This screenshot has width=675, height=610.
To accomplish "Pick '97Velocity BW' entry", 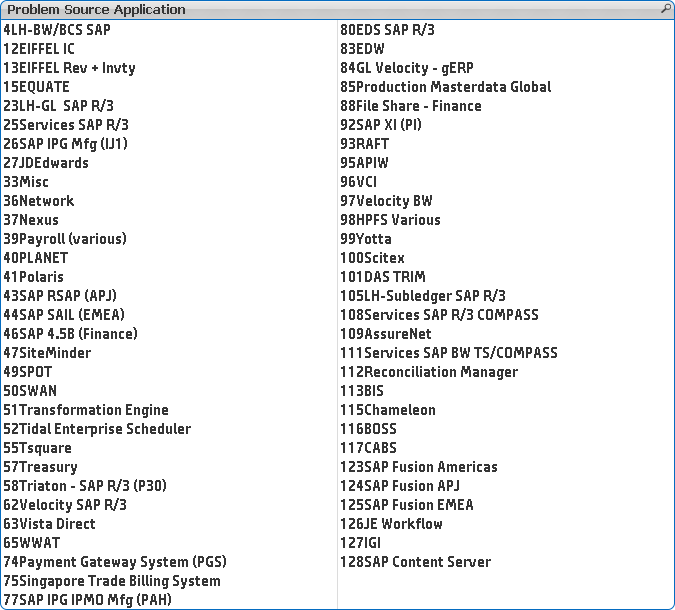I will pyautogui.click(x=506, y=201).
